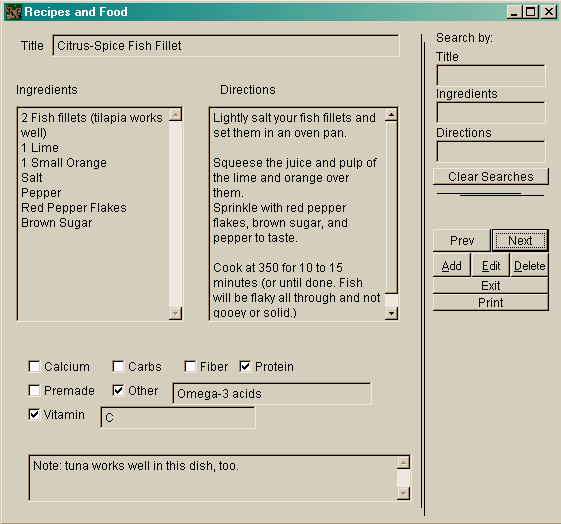Image resolution: width=561 pixels, height=524 pixels.
Task: Click the Prev recipe button
Action: 462,240
